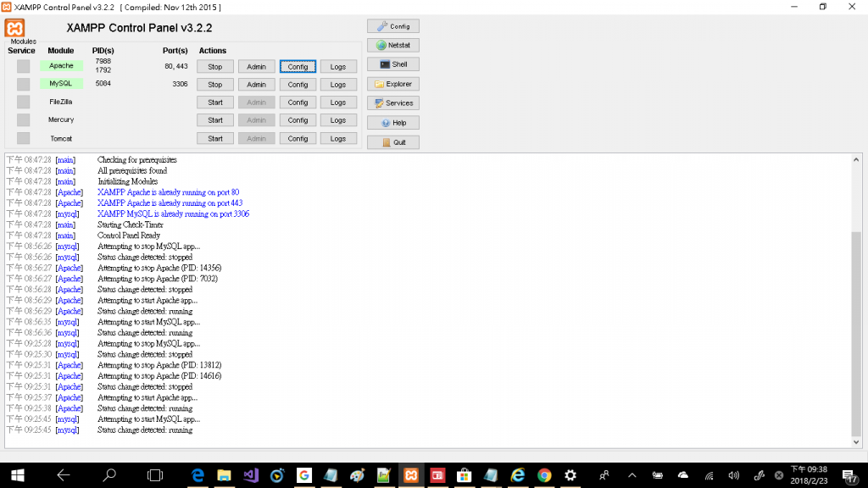Select the MySQL module label

pyautogui.click(x=61, y=84)
